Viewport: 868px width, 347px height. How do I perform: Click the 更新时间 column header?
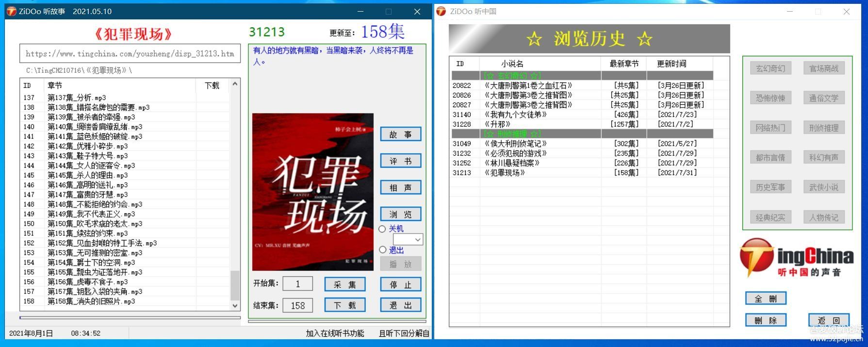pyautogui.click(x=680, y=63)
